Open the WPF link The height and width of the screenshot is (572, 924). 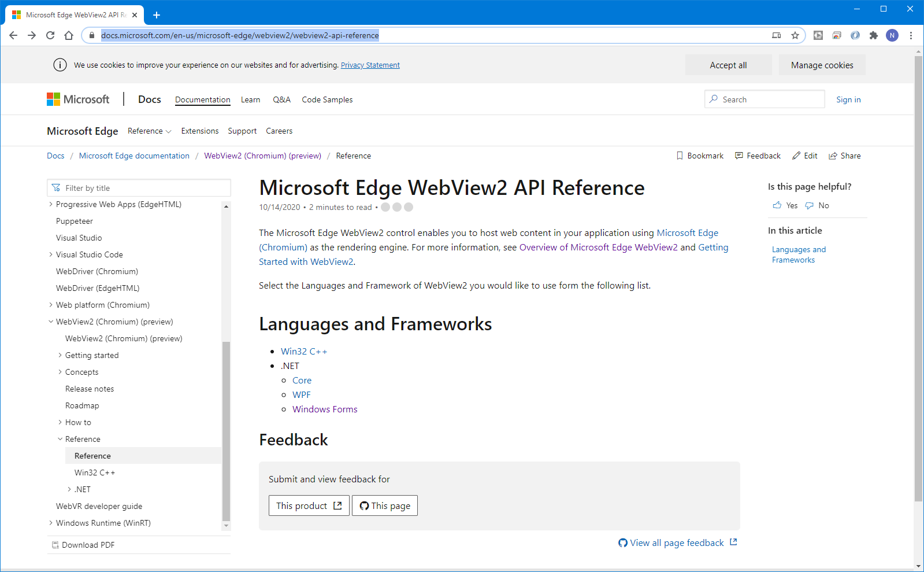pyautogui.click(x=302, y=395)
